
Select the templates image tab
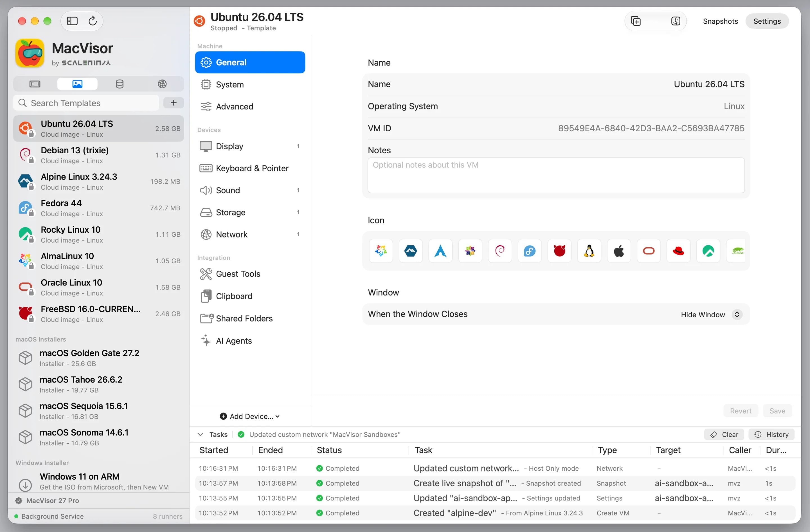pyautogui.click(x=77, y=84)
